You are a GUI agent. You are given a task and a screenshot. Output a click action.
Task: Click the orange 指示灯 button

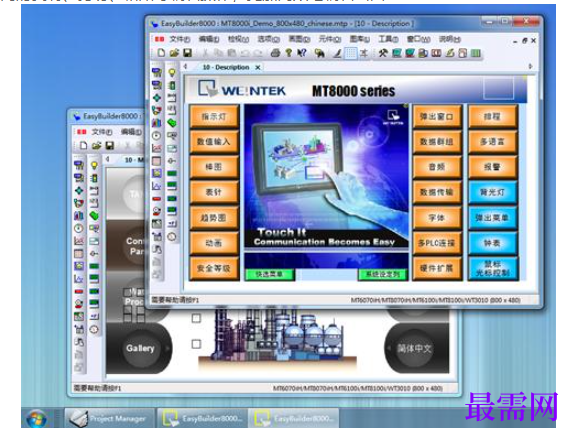click(214, 117)
